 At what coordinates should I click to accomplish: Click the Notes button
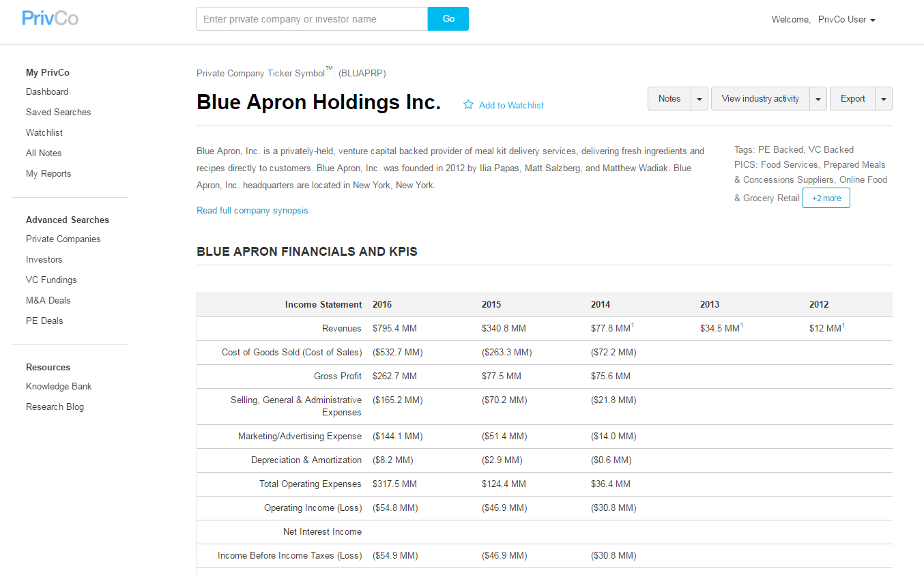[x=669, y=99]
